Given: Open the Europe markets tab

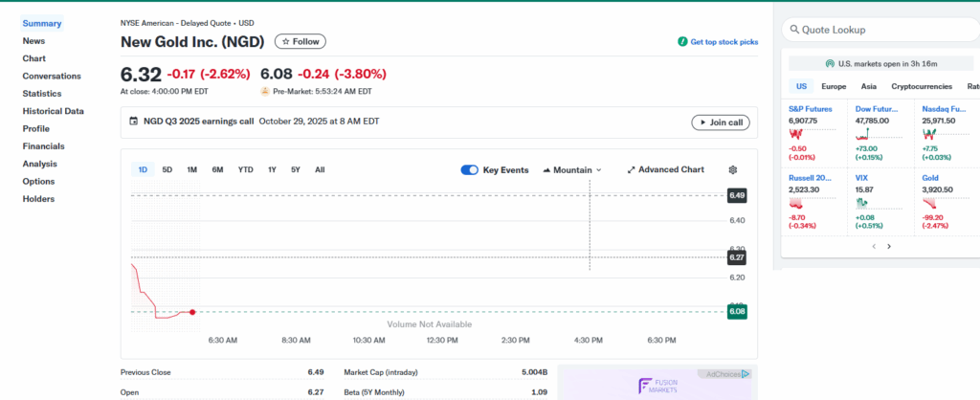Looking at the screenshot, I should (834, 86).
